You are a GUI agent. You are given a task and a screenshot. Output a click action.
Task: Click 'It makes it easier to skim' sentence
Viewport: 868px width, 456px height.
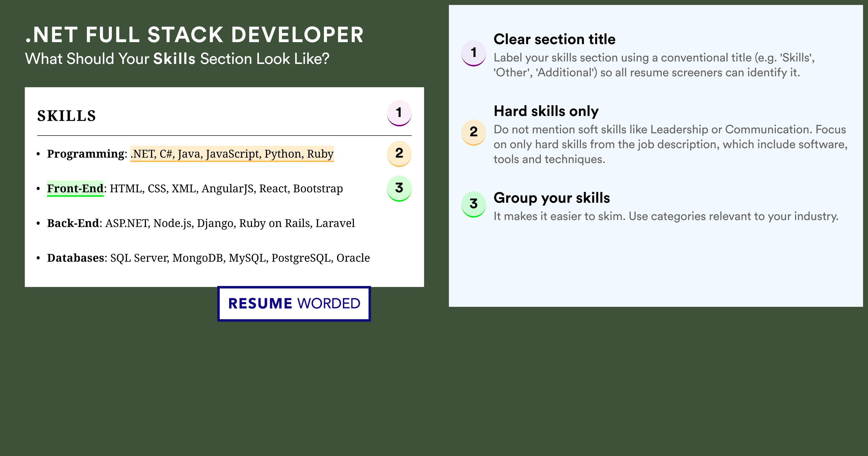coord(666,216)
